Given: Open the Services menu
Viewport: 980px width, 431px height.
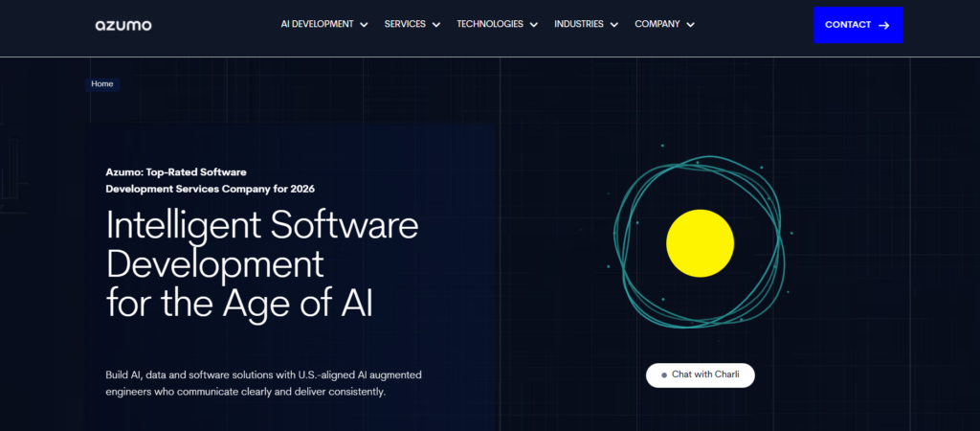Looking at the screenshot, I should pos(405,24).
